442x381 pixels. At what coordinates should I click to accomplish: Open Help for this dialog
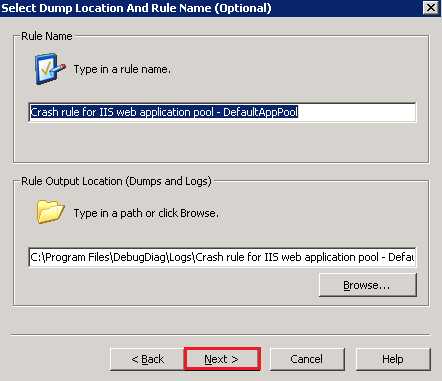[393, 359]
